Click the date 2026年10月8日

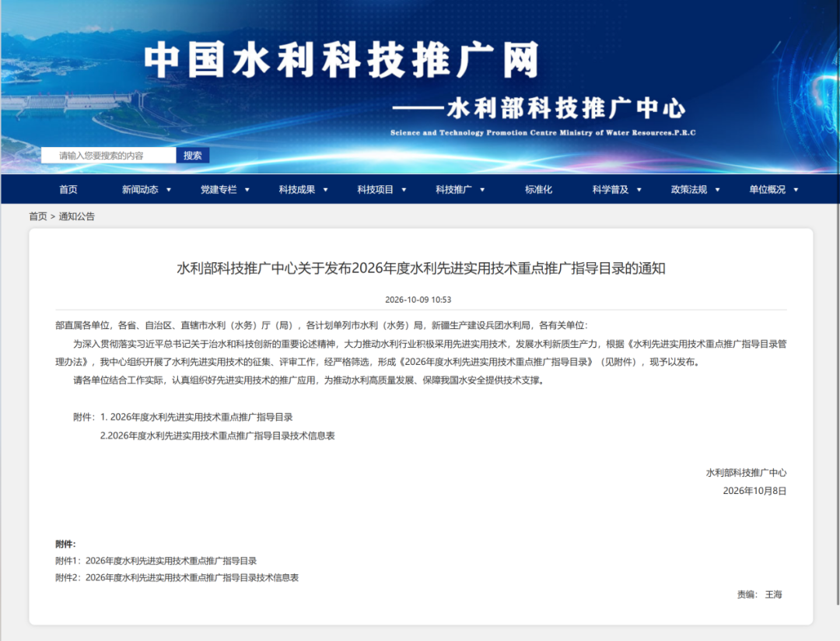(754, 490)
